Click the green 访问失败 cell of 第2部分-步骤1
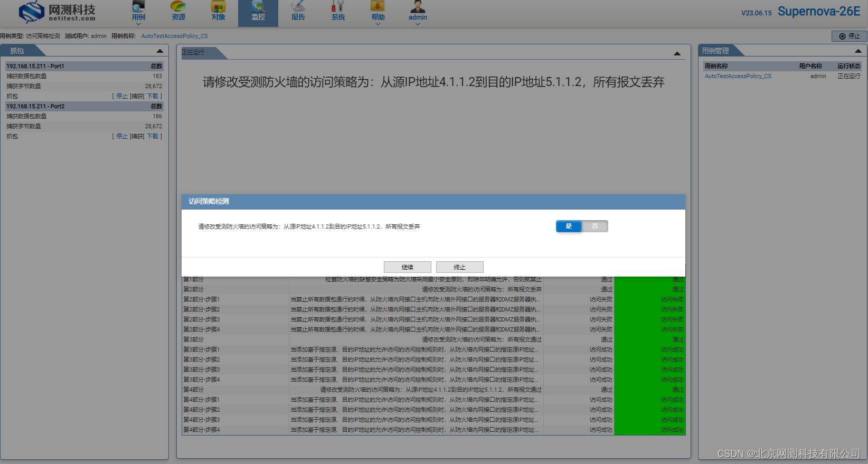Viewport: 868px width, 464px height. [650, 299]
